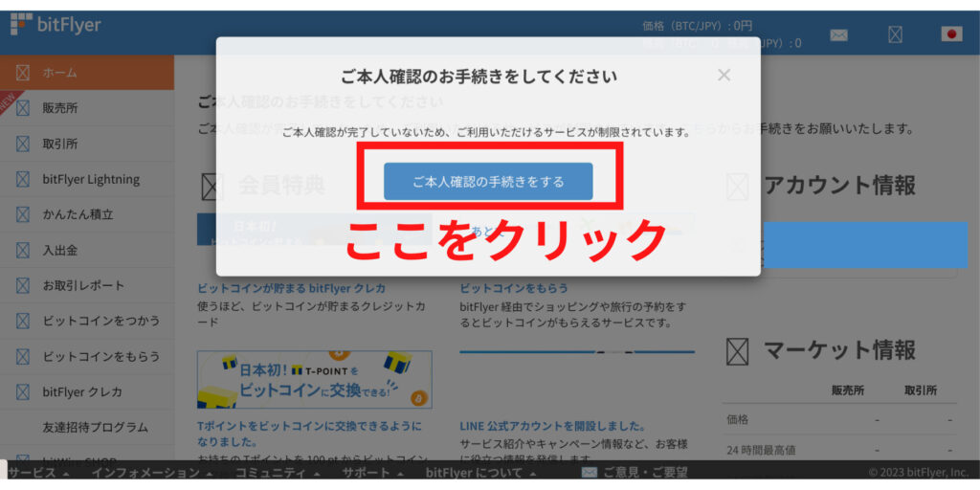Expand the インフォメーション footer menu

[x=152, y=473]
